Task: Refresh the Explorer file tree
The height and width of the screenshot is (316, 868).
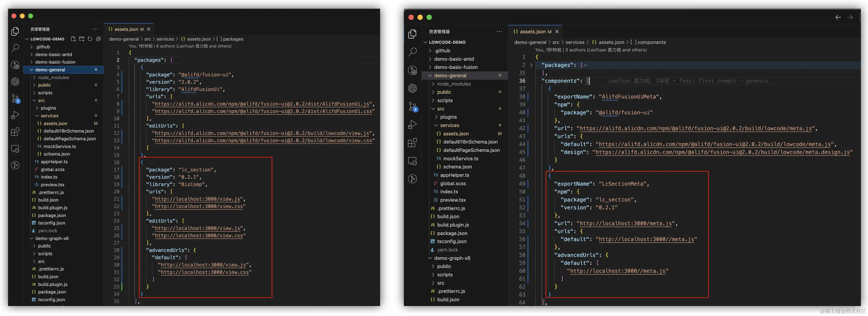Action: tap(90, 39)
